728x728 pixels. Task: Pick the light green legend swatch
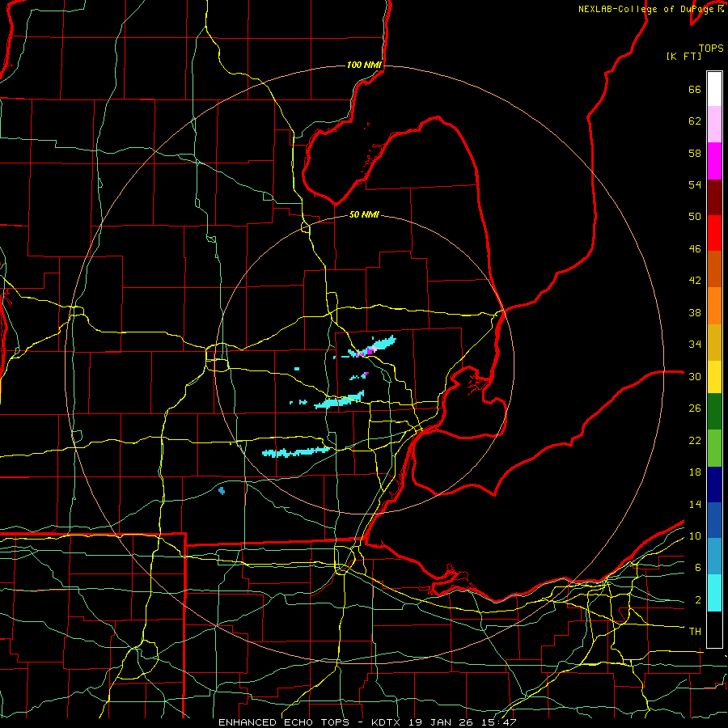[714, 448]
